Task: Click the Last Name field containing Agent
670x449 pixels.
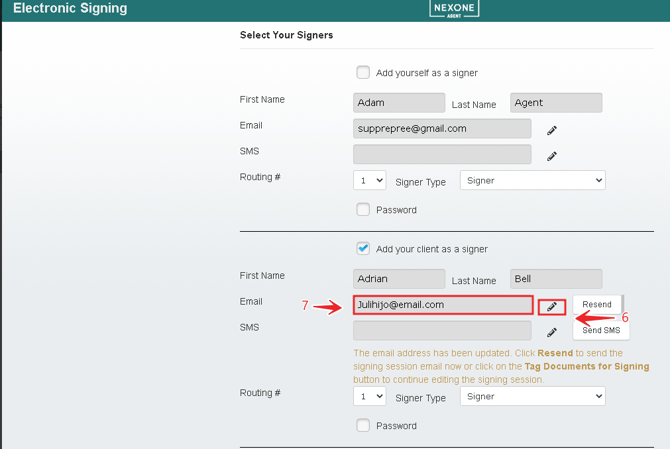Action: [x=555, y=102]
